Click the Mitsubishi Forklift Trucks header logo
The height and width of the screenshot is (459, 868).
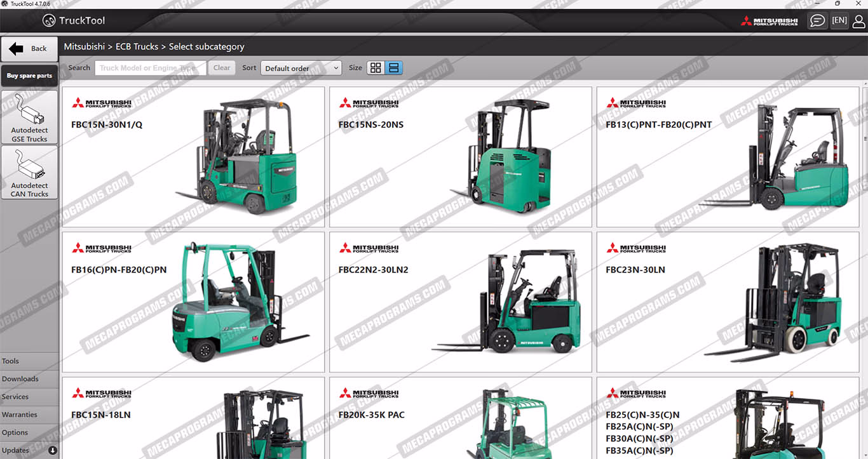click(x=769, y=21)
